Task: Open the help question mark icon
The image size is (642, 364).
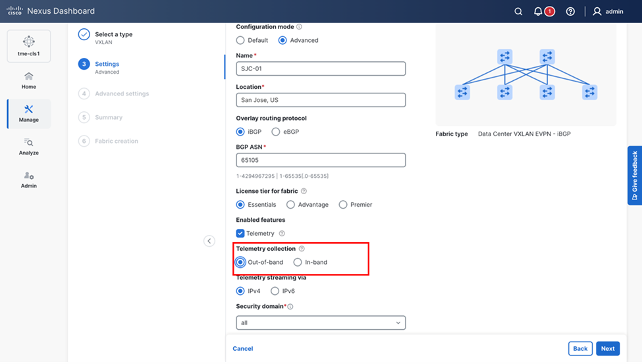Action: coord(570,11)
